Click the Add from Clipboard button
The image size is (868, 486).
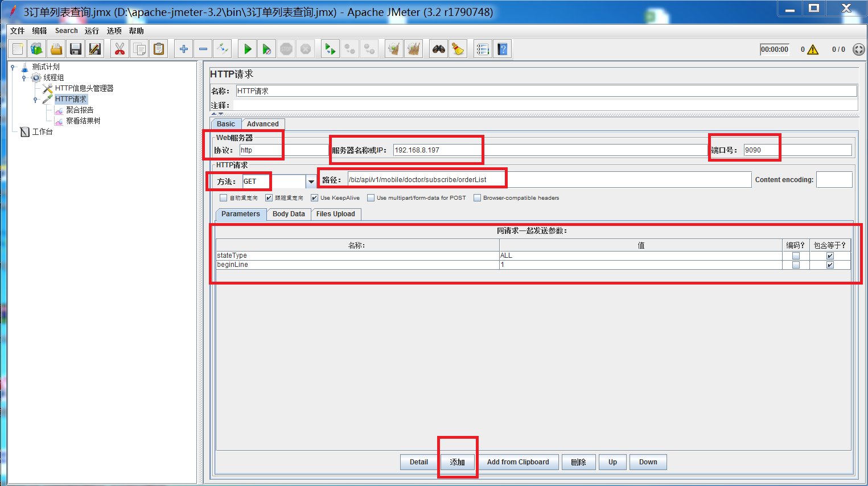pyautogui.click(x=518, y=462)
